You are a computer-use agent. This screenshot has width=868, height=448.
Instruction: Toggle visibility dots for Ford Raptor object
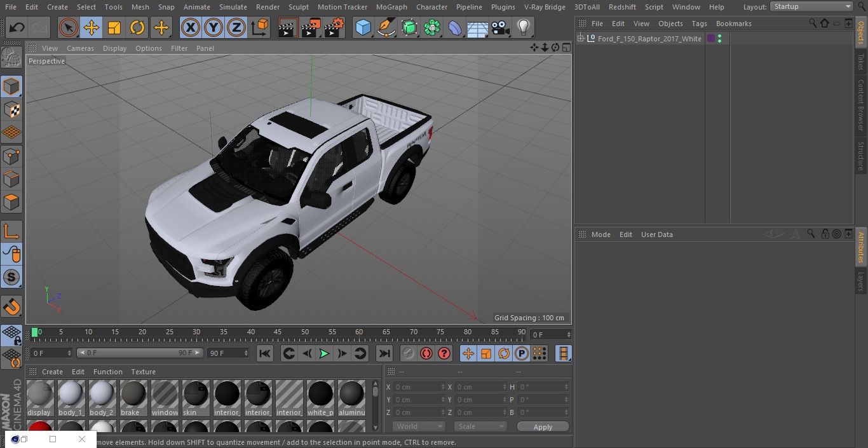[719, 39]
